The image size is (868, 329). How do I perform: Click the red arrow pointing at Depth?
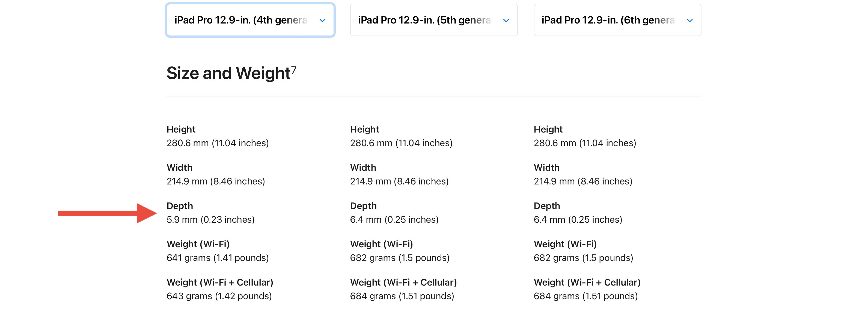(107, 213)
